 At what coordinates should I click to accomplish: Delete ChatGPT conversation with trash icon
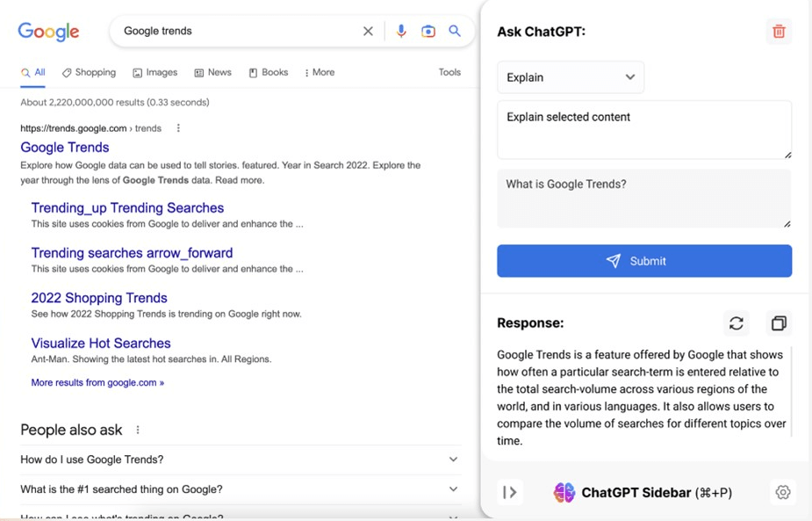[x=779, y=32]
